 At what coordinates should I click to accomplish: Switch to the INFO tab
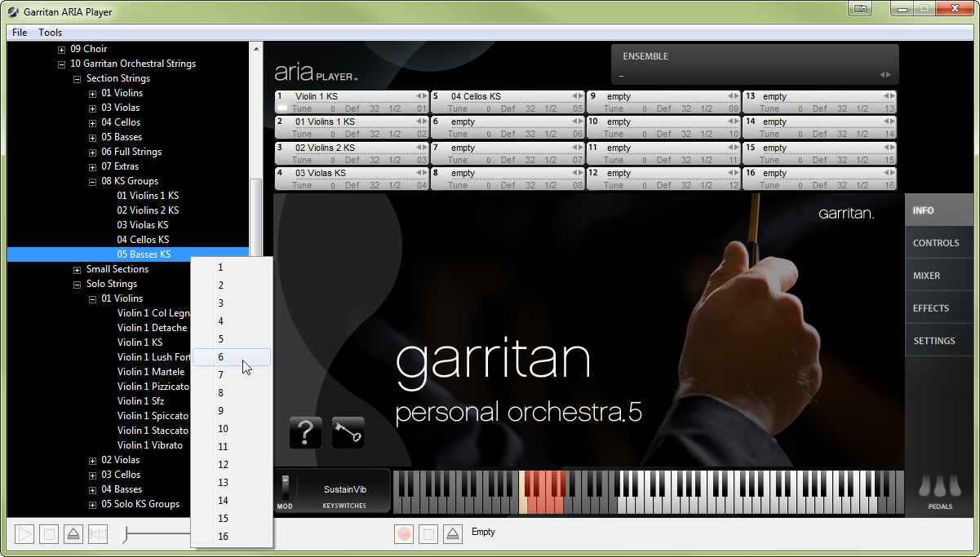coord(939,210)
